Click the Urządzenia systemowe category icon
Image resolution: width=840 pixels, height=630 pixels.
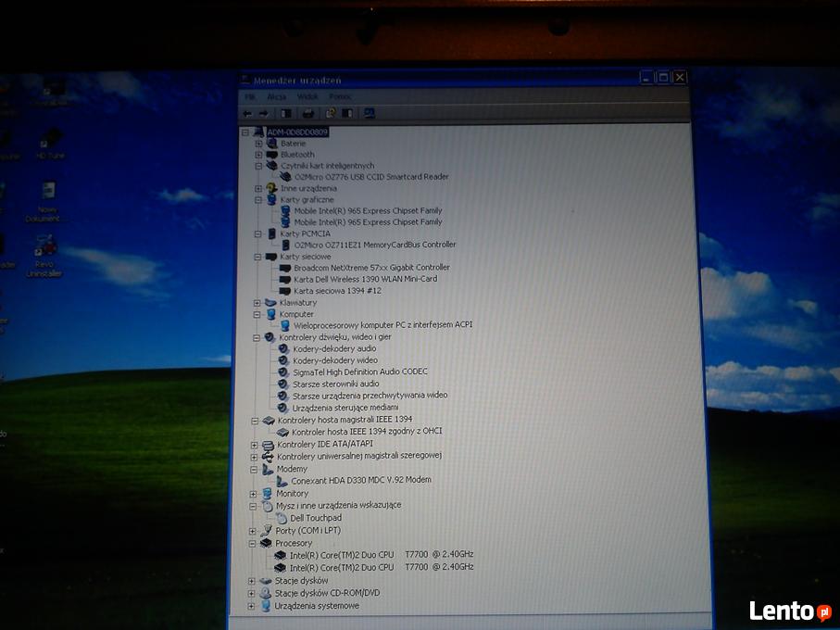point(266,606)
